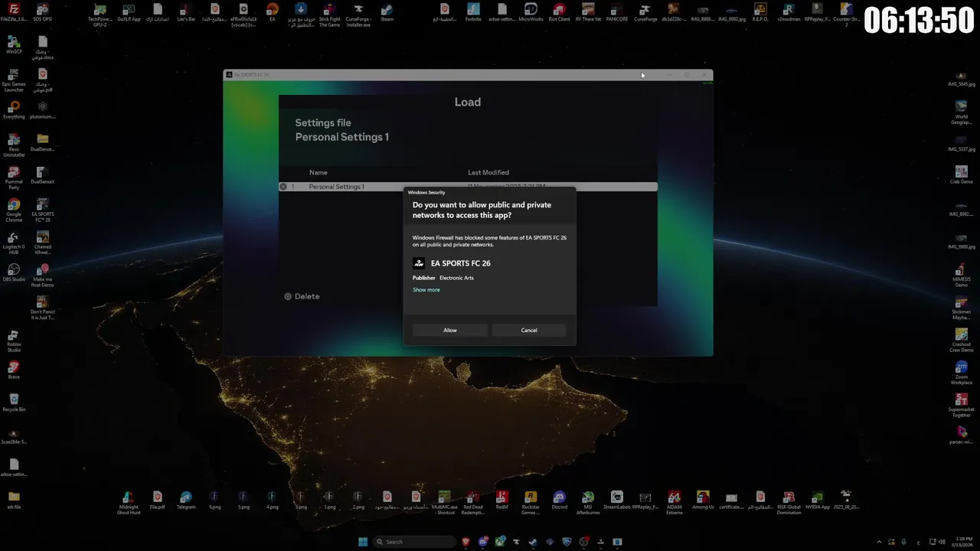Open Fortnite desktop icon

473,12
